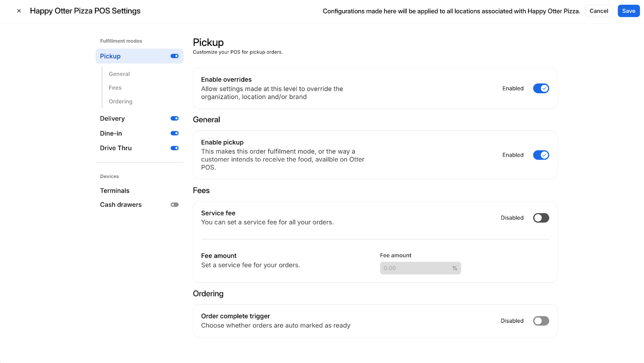Toggle the Dine-in switch in sidebar

pyautogui.click(x=175, y=133)
